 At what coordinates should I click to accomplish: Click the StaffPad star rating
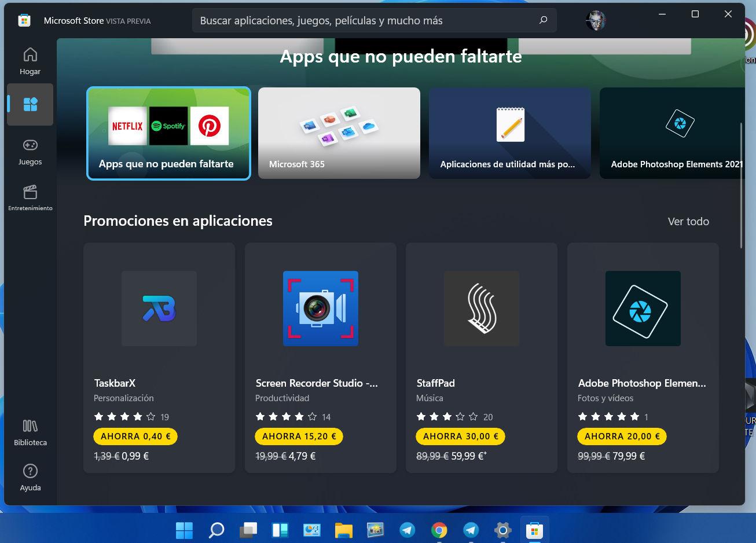point(447,417)
